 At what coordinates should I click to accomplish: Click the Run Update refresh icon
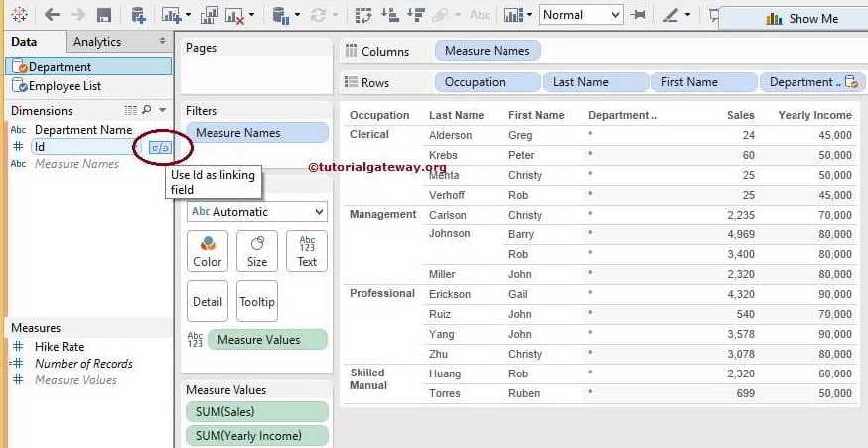(x=319, y=16)
